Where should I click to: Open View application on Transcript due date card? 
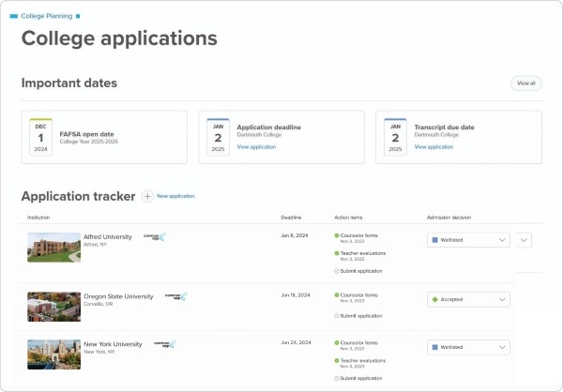(434, 147)
